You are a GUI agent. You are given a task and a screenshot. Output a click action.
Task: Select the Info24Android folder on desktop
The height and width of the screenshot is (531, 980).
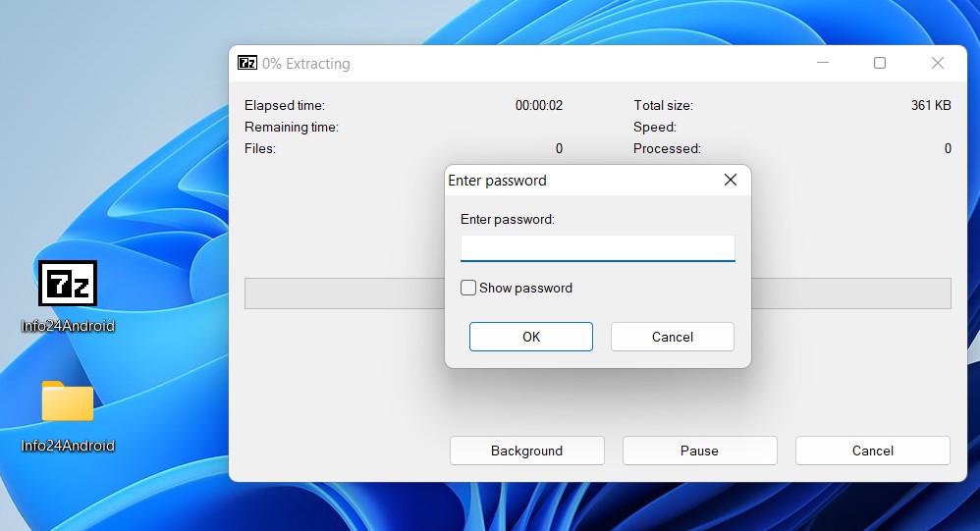click(68, 401)
